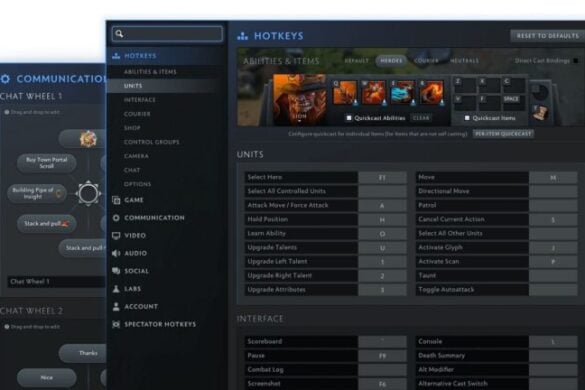The width and height of the screenshot is (585, 390).
Task: Click the center dial of Chat Wheel 1
Action: point(88,193)
